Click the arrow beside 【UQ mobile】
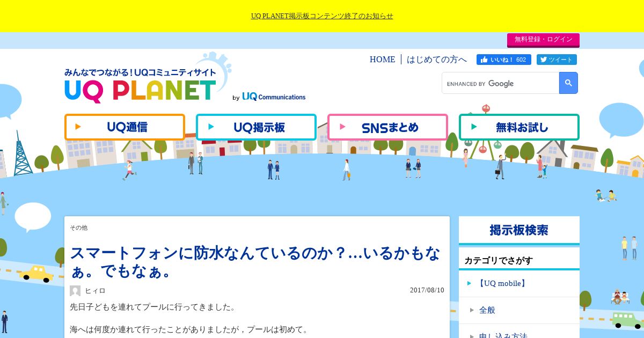 click(470, 283)
